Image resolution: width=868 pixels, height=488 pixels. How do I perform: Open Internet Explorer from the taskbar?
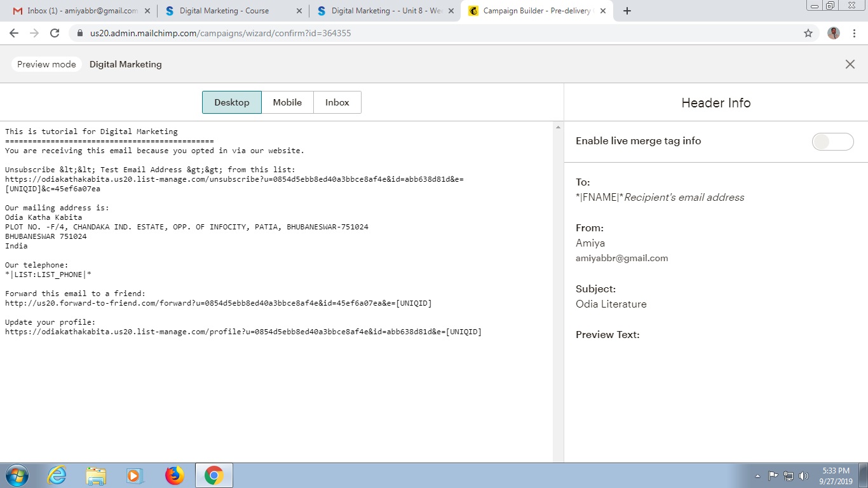[57, 475]
